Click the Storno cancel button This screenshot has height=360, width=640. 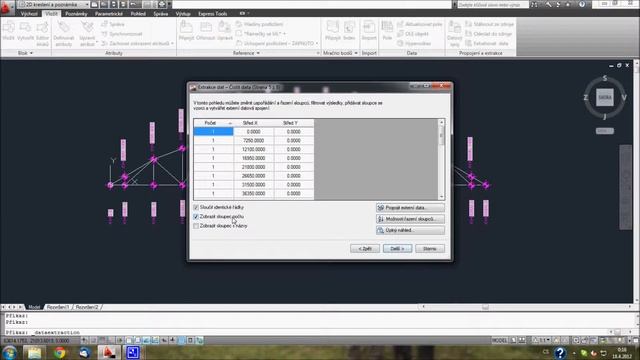click(x=430, y=249)
